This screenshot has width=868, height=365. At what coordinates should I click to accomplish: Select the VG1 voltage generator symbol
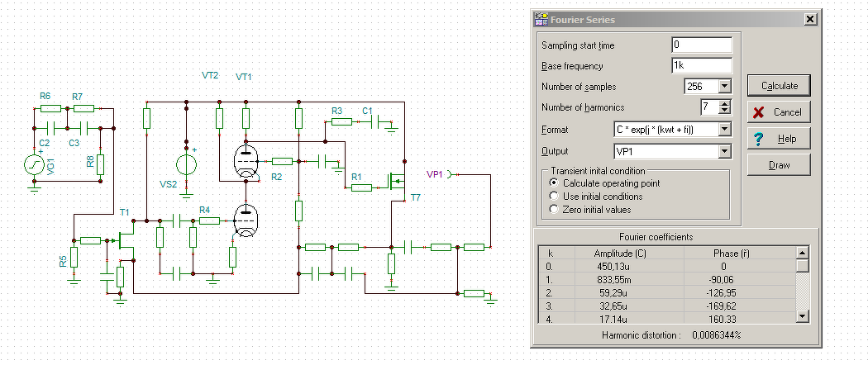(x=34, y=164)
